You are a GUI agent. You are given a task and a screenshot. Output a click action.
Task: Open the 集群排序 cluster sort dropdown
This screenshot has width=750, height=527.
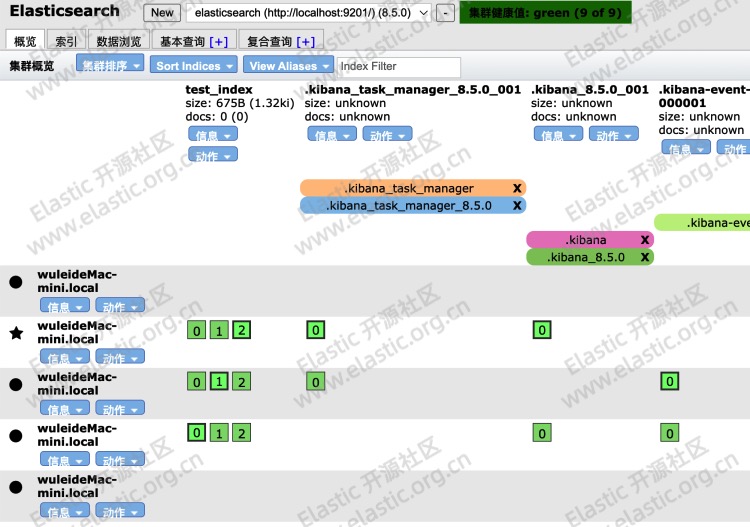pos(110,65)
